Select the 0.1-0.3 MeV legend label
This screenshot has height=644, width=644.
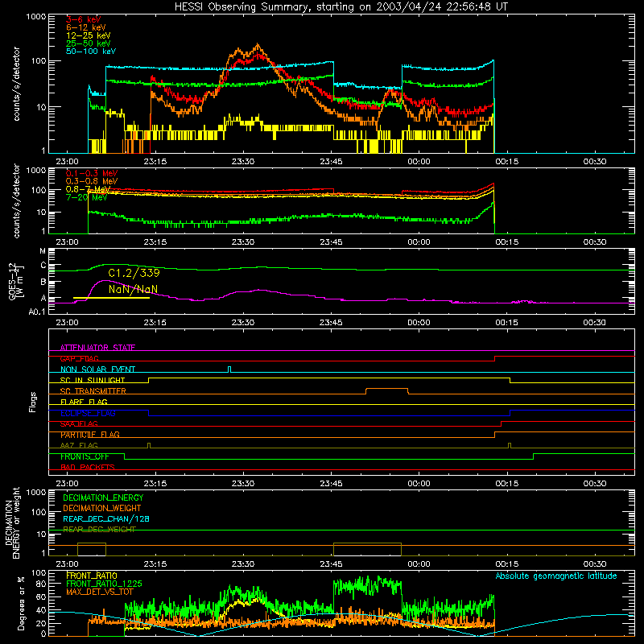tap(92, 173)
